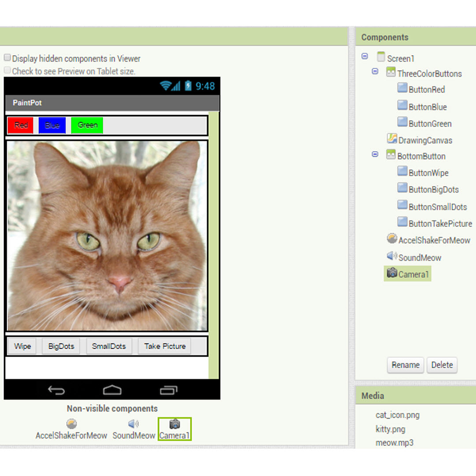Enable Display hidden components in Viewer
476x476 pixels.
tap(7, 57)
